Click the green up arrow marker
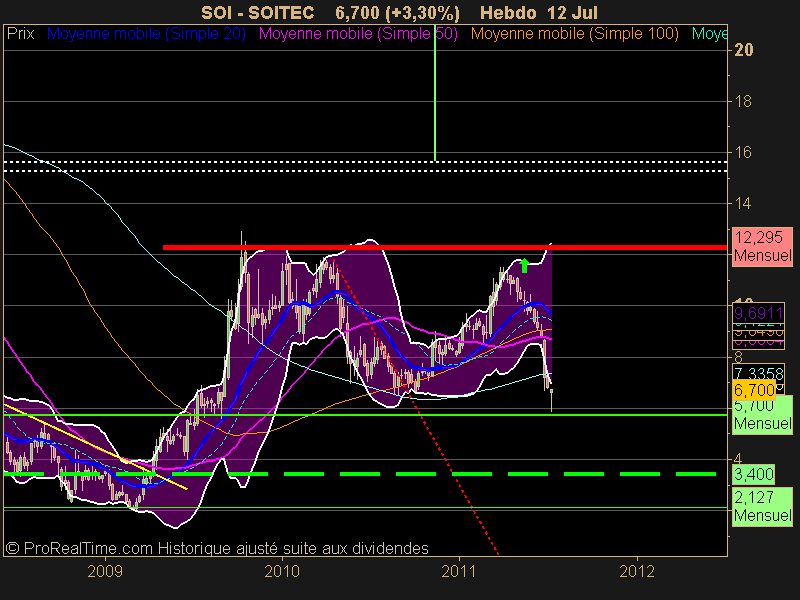The image size is (800, 600). (x=524, y=265)
